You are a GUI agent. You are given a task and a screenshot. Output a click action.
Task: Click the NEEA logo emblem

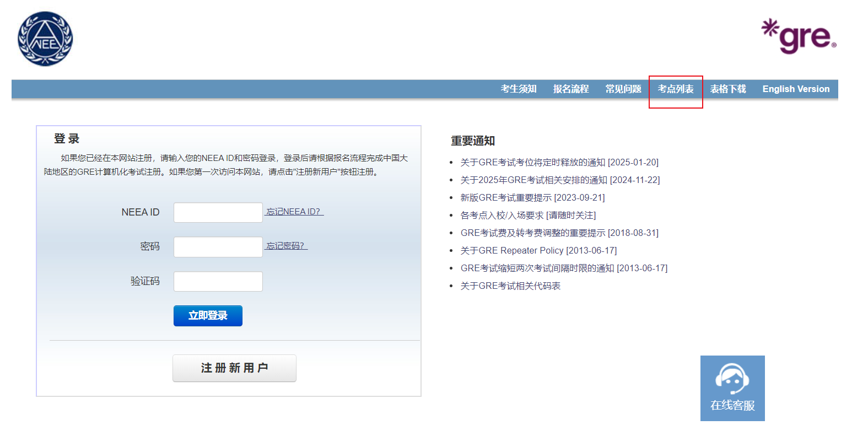pyautogui.click(x=45, y=39)
